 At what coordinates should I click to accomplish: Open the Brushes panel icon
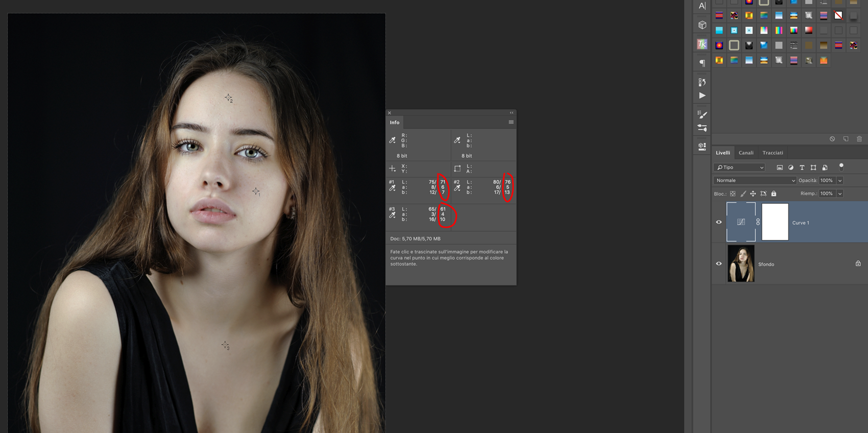click(702, 128)
